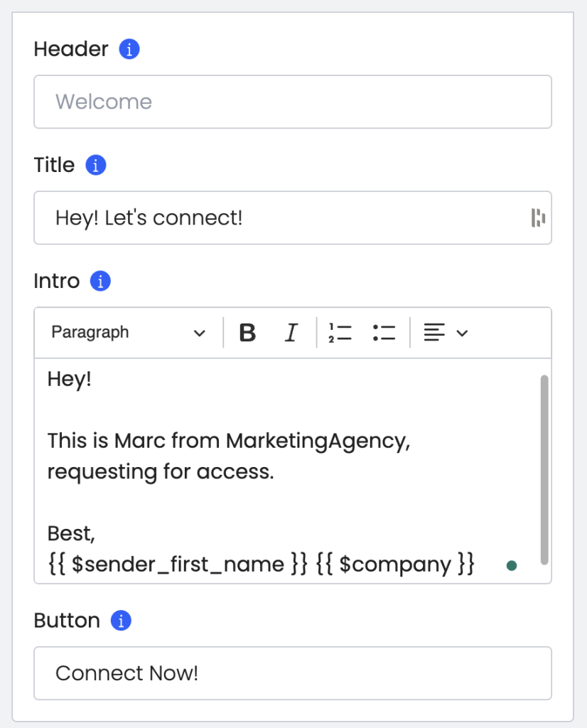
Task: Toggle bold formatting in Intro editor
Action: click(247, 333)
